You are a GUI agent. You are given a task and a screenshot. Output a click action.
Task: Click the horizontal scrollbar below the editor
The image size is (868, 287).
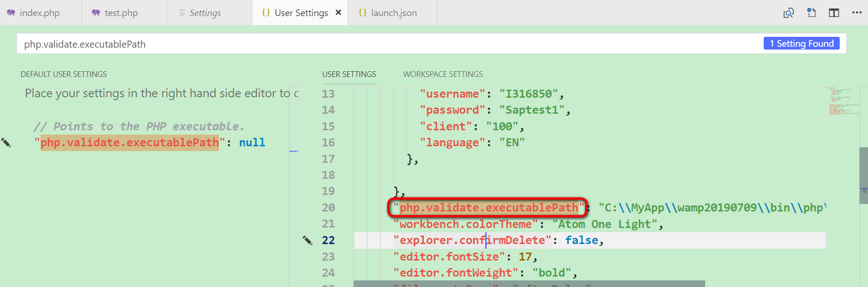529,284
